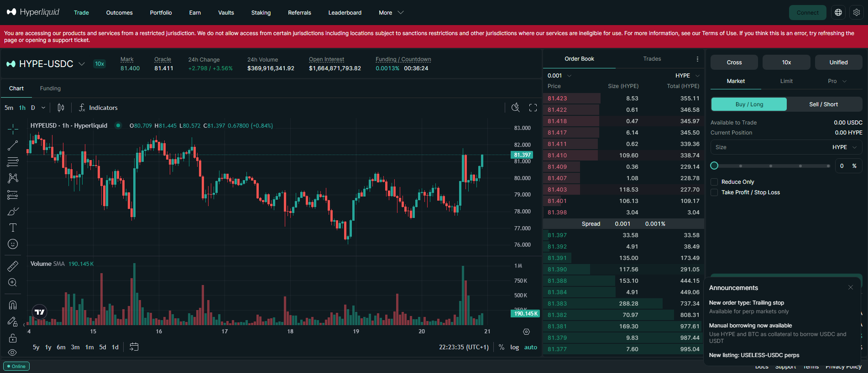The height and width of the screenshot is (373, 868).
Task: Toggle lock all drawing tools
Action: pos(13,338)
